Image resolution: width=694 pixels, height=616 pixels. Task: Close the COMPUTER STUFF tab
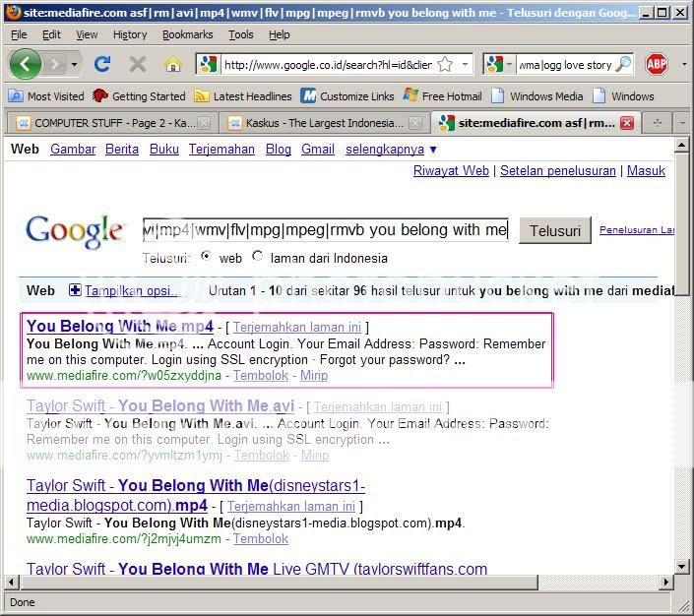point(203,123)
